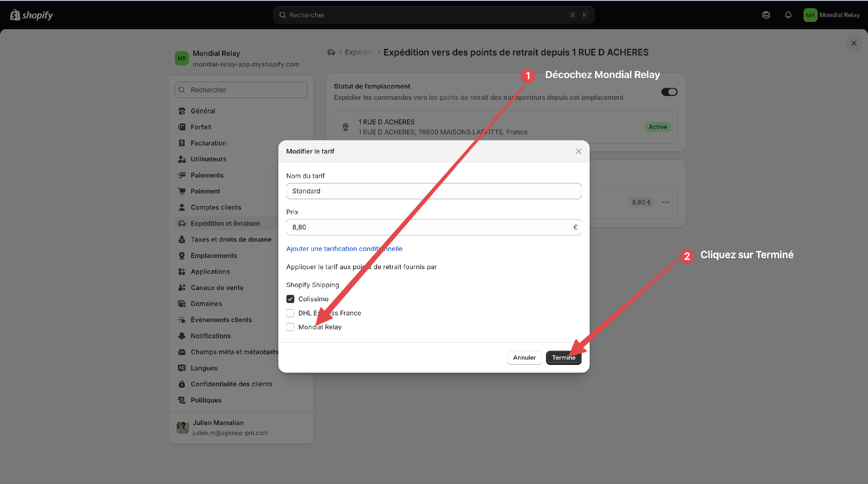The height and width of the screenshot is (484, 868).
Task: Open the Mondial Relay account menu
Action: (832, 15)
